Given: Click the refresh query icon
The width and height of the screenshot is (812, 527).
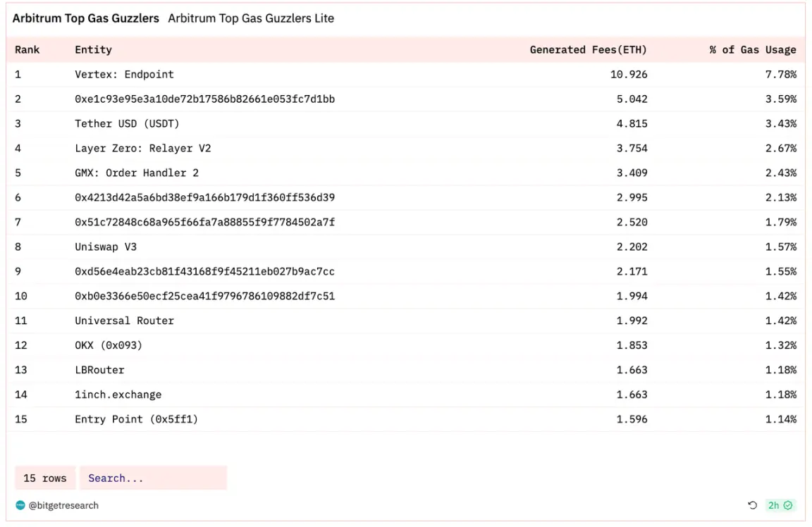Looking at the screenshot, I should (752, 505).
